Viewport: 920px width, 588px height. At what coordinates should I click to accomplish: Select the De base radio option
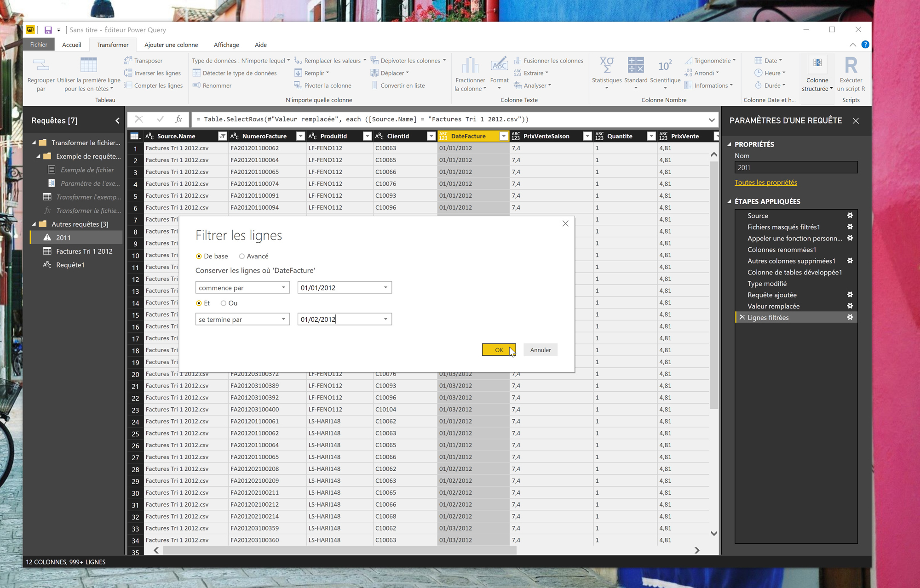pos(199,257)
